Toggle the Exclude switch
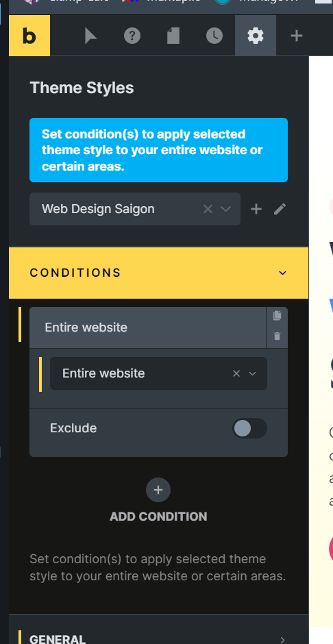 click(249, 428)
